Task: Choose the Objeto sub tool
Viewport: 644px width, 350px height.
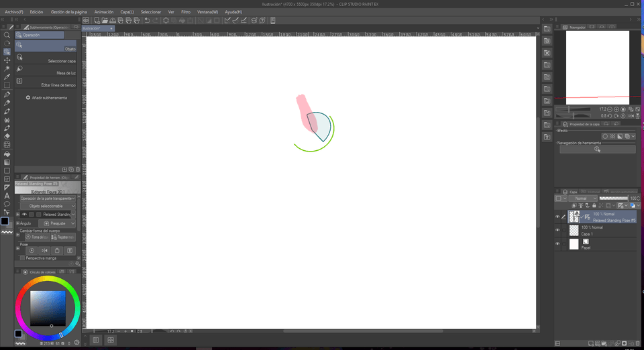Action: point(46,46)
